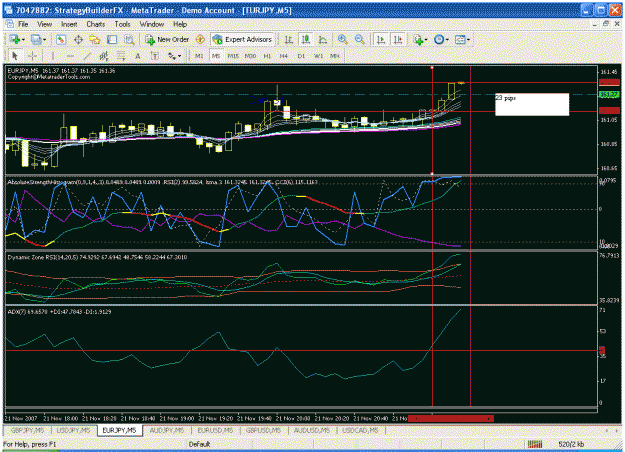Screen dimensions: 625x452
Task: Open the New Chart toolbar icon
Action: point(15,39)
